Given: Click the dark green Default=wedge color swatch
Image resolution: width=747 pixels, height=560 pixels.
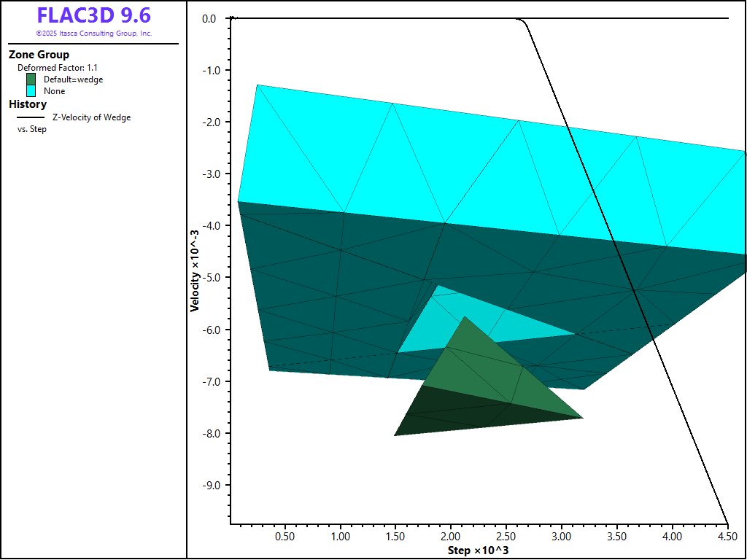Looking at the screenshot, I should pyautogui.click(x=31, y=79).
